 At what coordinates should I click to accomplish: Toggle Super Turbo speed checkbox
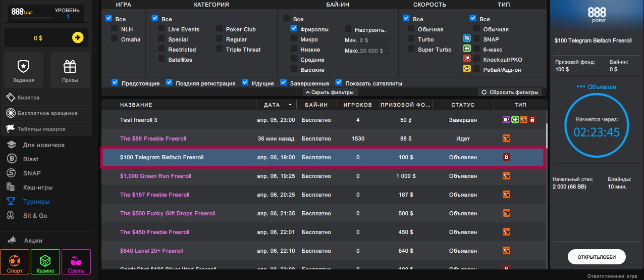[x=411, y=50]
